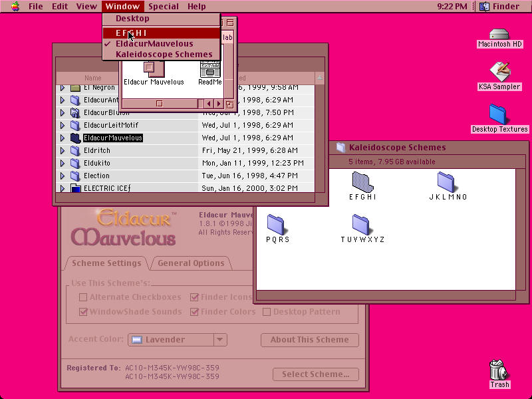Click the Trash icon
Viewport: 532px width, 399px height.
pyautogui.click(x=498, y=370)
